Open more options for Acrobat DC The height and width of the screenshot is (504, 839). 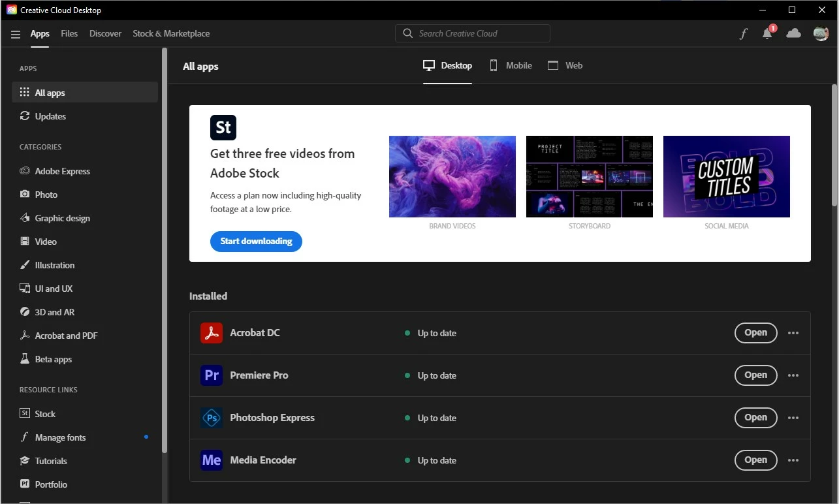[793, 333]
